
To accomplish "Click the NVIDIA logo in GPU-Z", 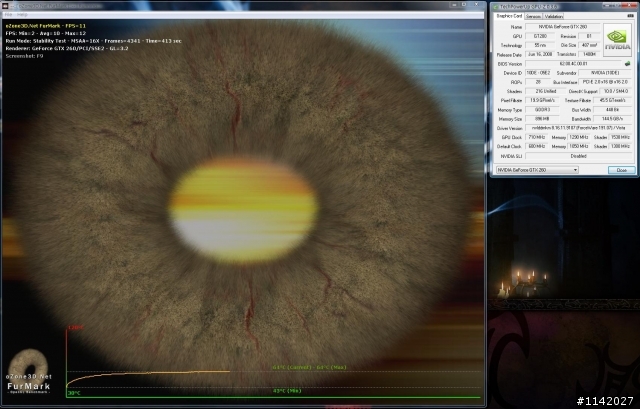I will [x=617, y=40].
